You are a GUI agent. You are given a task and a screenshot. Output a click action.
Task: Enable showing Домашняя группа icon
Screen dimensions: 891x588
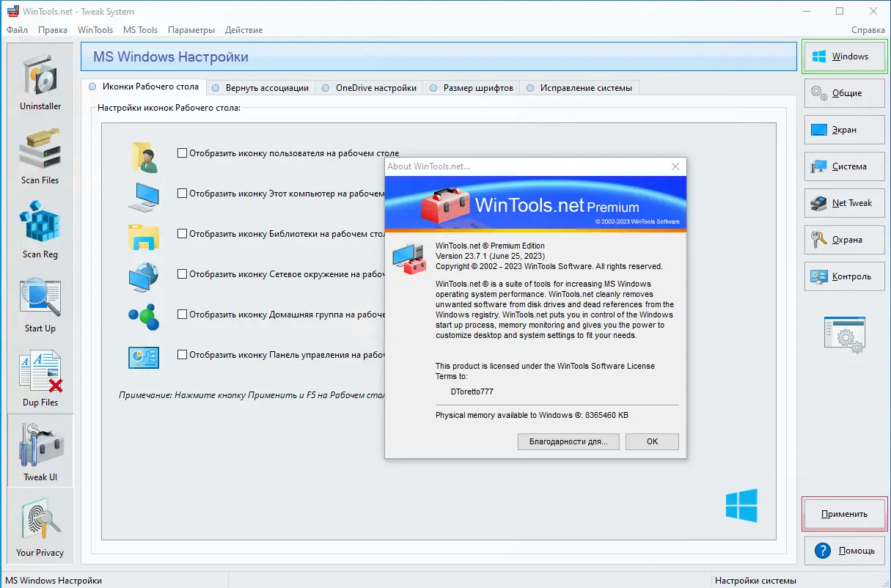coord(183,315)
